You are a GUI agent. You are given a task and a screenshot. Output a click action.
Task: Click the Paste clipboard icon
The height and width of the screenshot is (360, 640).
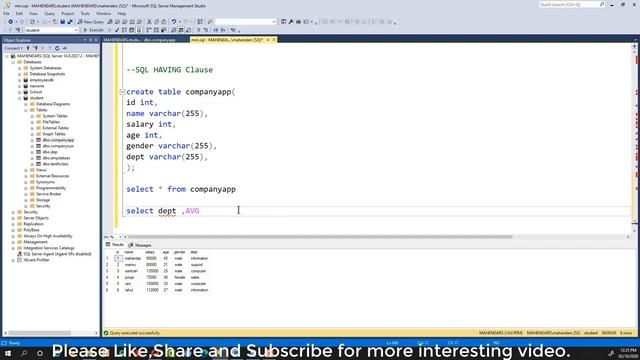pyautogui.click(x=164, y=22)
